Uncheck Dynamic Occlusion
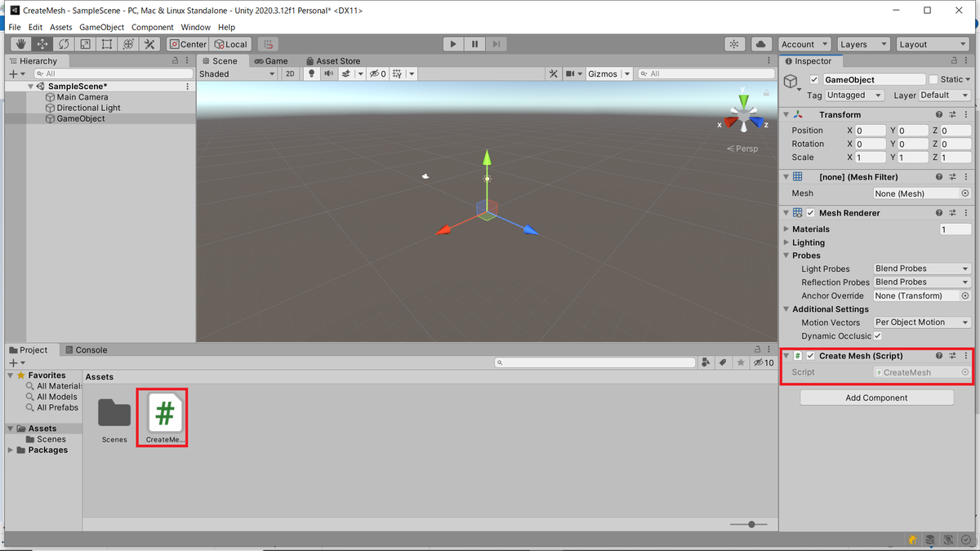Image resolution: width=980 pixels, height=551 pixels. [x=878, y=335]
